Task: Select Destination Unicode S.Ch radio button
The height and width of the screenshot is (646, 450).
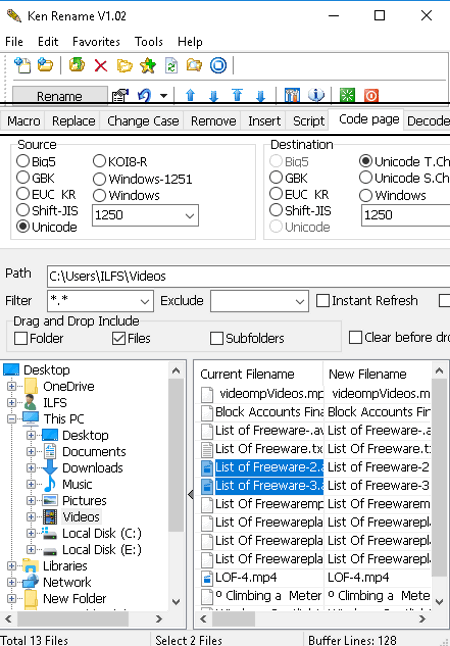Action: (366, 178)
